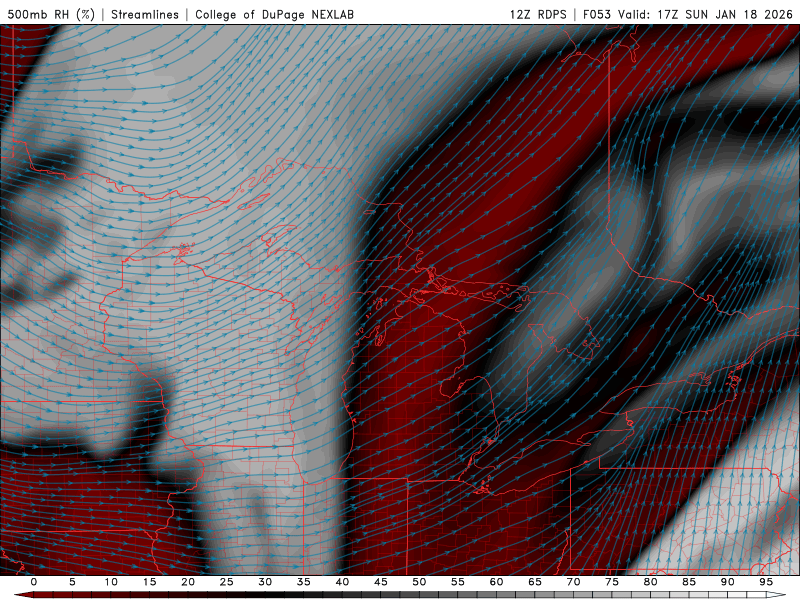Click the "95" colorbar scale label
Image resolution: width=800 pixels, height=600 pixels.
[766, 582]
